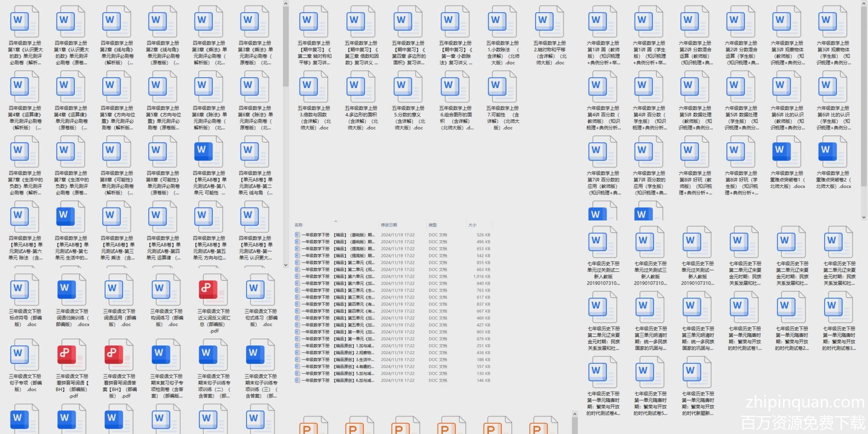This screenshot has height=434, width=868.
Task: Click the sort arrow above 名称 column
Action: coord(335,221)
